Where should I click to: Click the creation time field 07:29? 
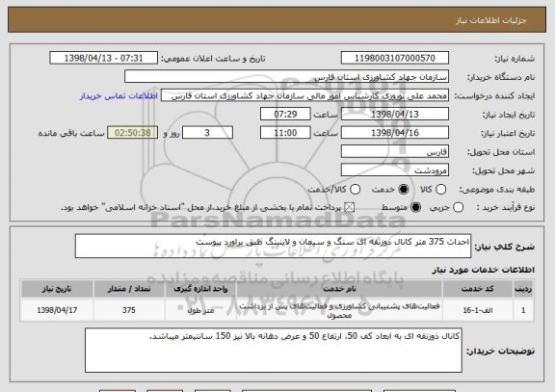(x=285, y=114)
